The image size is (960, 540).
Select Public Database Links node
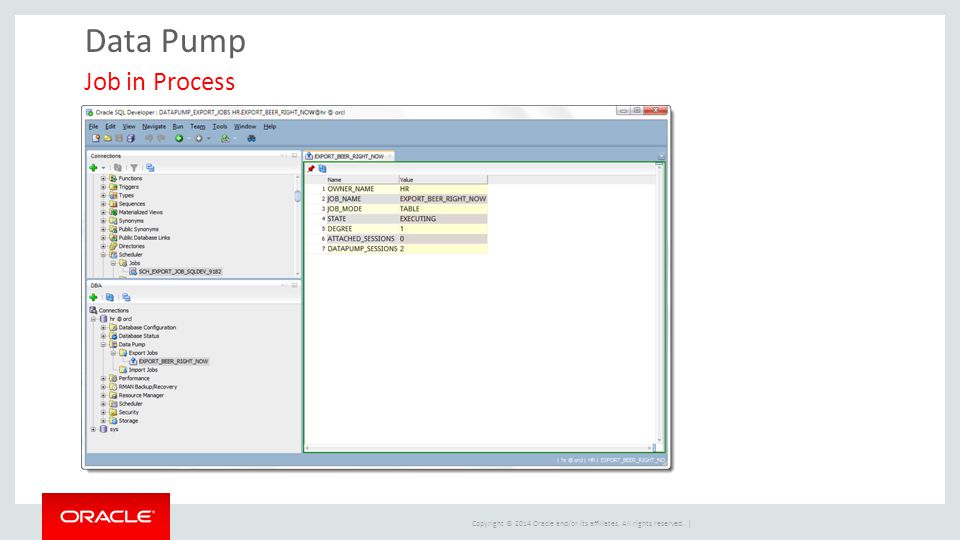(x=144, y=238)
